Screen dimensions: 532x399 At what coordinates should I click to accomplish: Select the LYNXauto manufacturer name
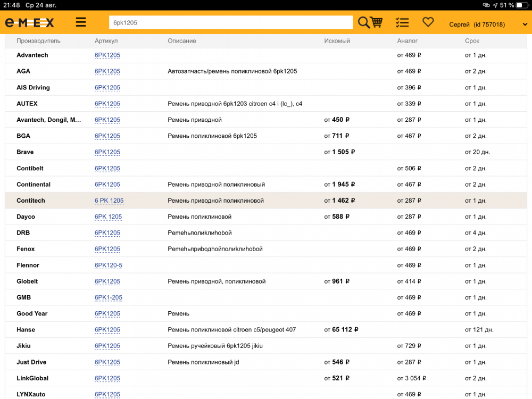31,394
